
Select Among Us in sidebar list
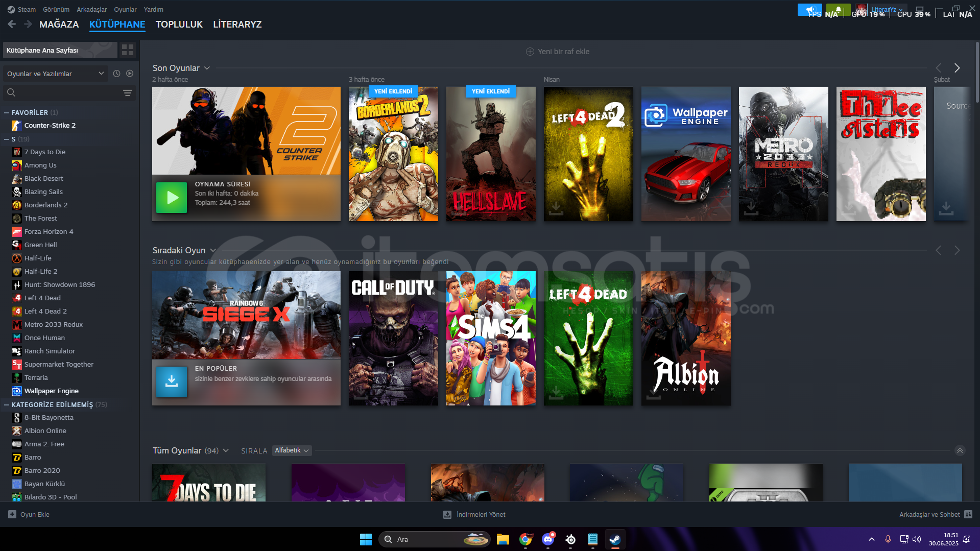tap(40, 165)
